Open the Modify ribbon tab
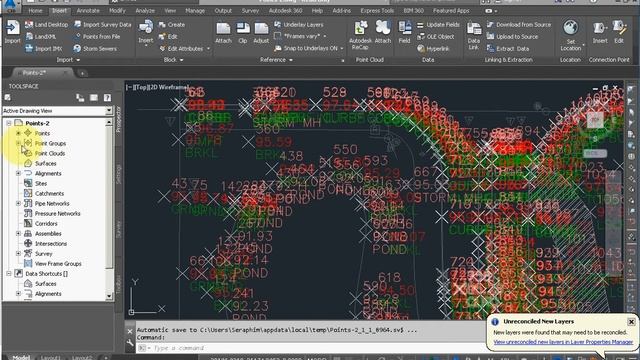Image resolution: width=640 pixels, height=360 pixels. (x=117, y=11)
